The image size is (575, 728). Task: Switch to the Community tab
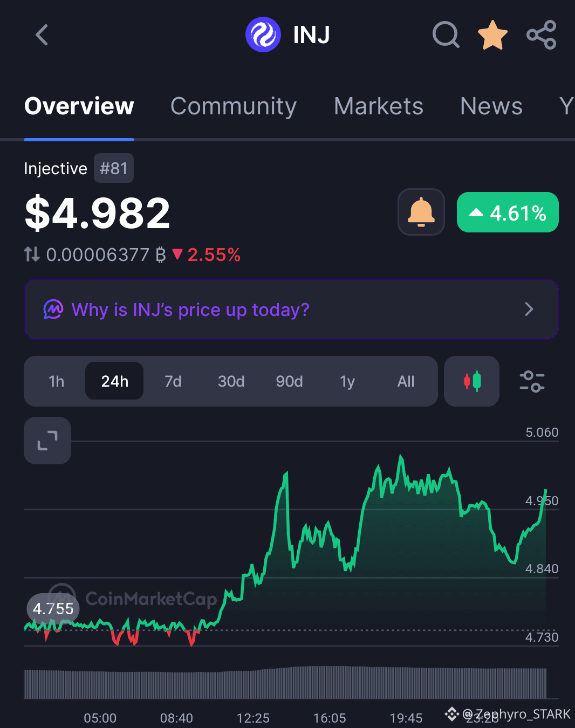(234, 106)
